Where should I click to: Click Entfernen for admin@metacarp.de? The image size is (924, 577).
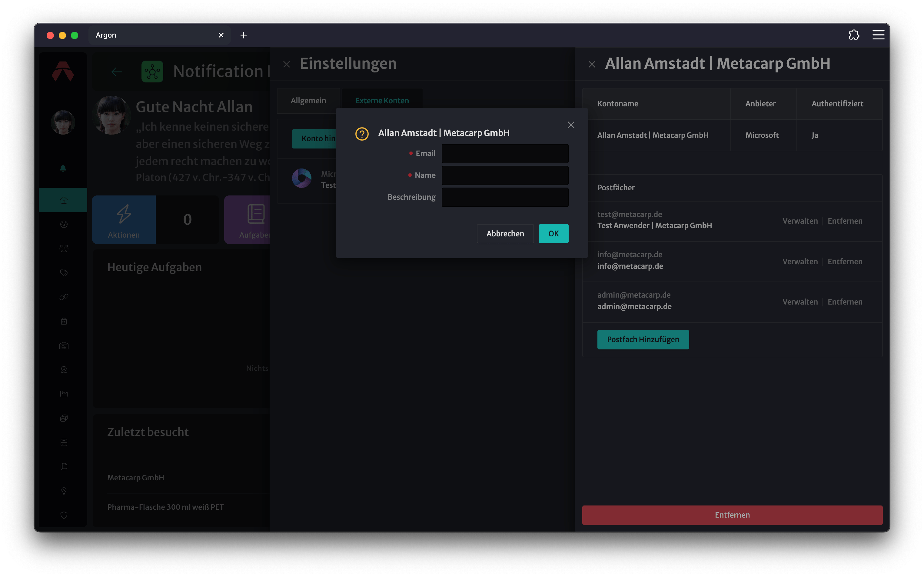[x=845, y=302]
